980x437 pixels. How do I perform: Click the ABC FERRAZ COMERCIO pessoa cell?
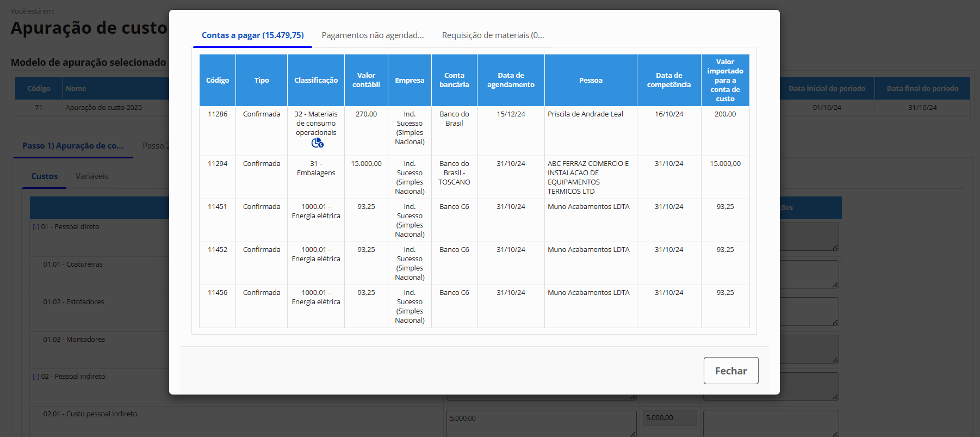point(590,177)
